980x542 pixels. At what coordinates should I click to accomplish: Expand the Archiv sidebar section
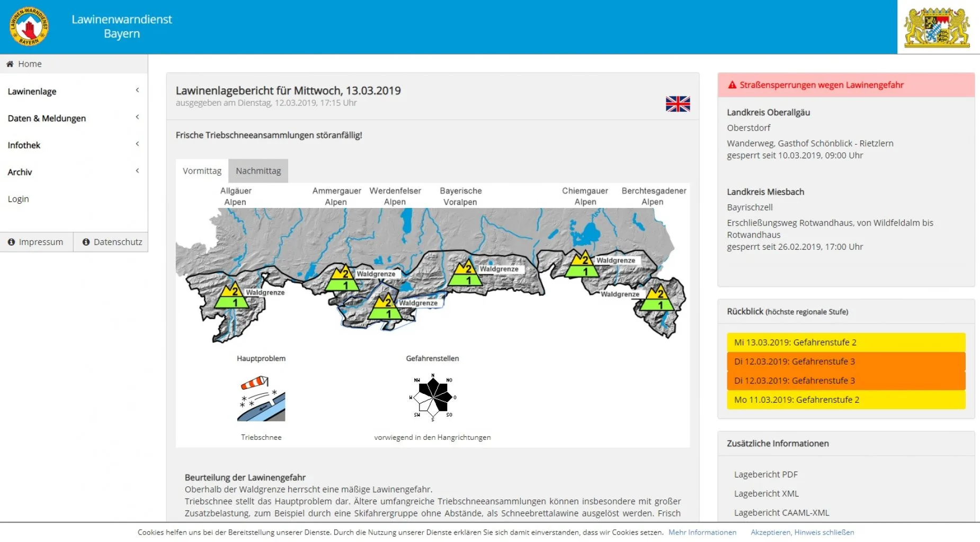click(x=74, y=172)
